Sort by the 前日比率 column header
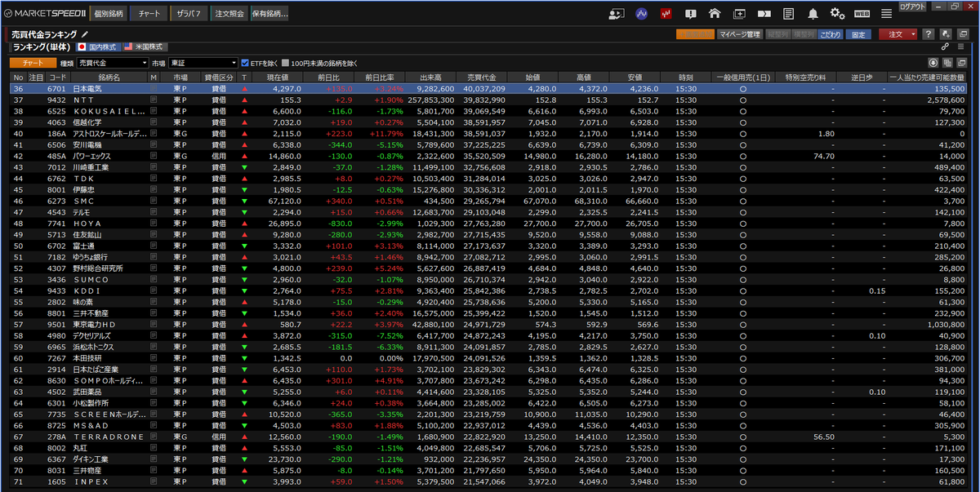The height and width of the screenshot is (492, 980). [x=379, y=77]
